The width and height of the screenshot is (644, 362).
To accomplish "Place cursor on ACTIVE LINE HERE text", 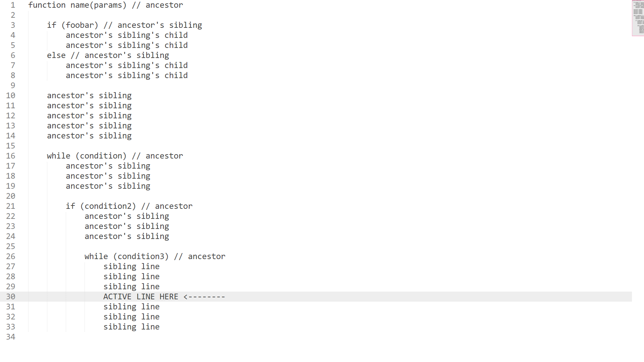I will click(141, 297).
